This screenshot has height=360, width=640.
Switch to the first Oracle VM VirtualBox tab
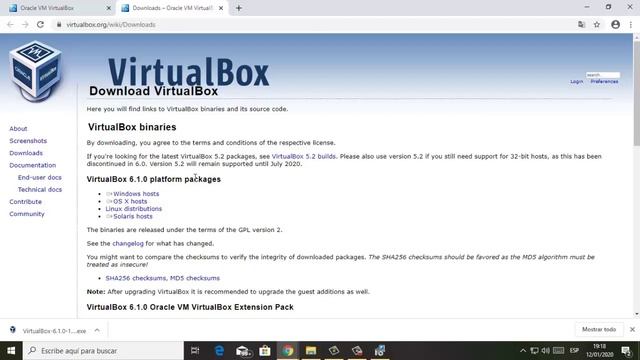coord(60,8)
